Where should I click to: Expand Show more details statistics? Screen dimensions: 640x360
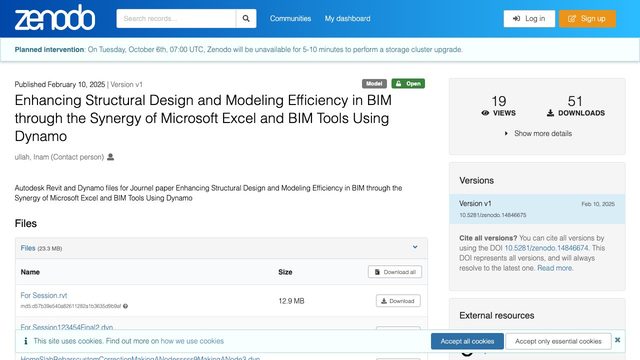coord(538,133)
